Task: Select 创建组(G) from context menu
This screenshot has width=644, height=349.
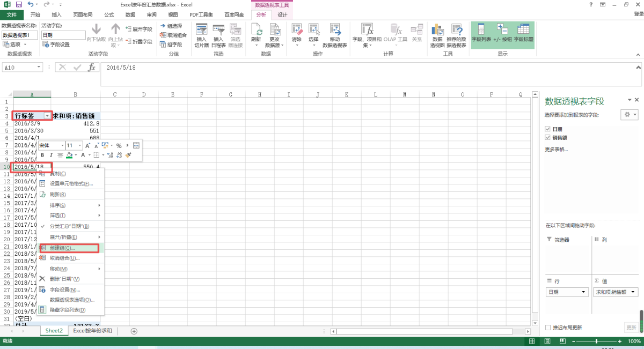Action: 62,248
